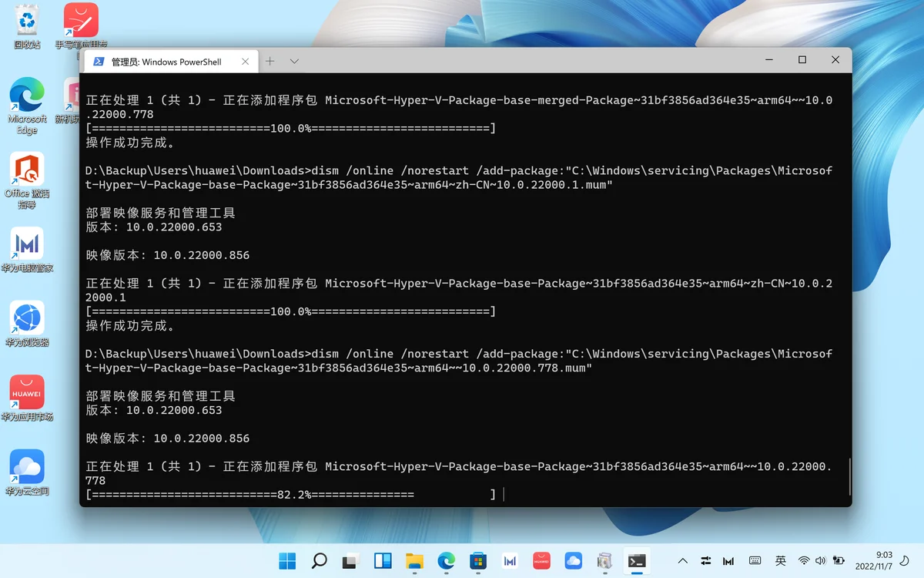This screenshot has width=924, height=578.
Task: Open Huawei Cloud from the taskbar
Action: [573, 561]
